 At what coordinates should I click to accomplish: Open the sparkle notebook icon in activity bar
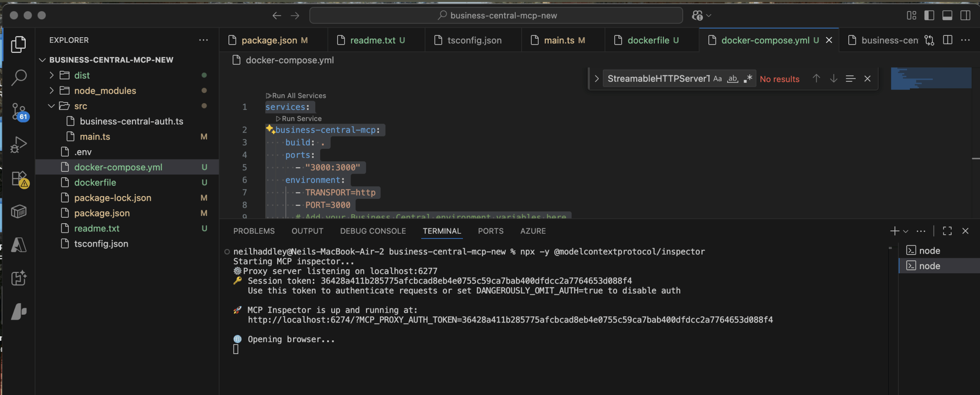[18, 278]
